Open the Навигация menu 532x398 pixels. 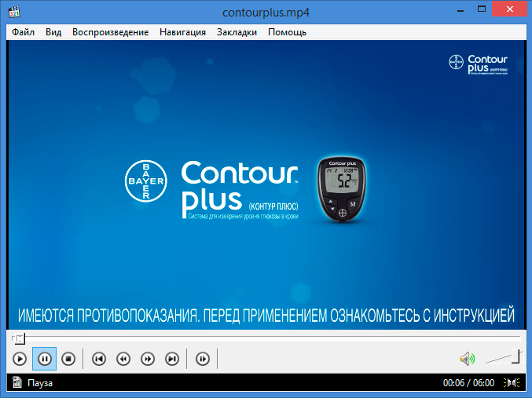[x=182, y=32]
